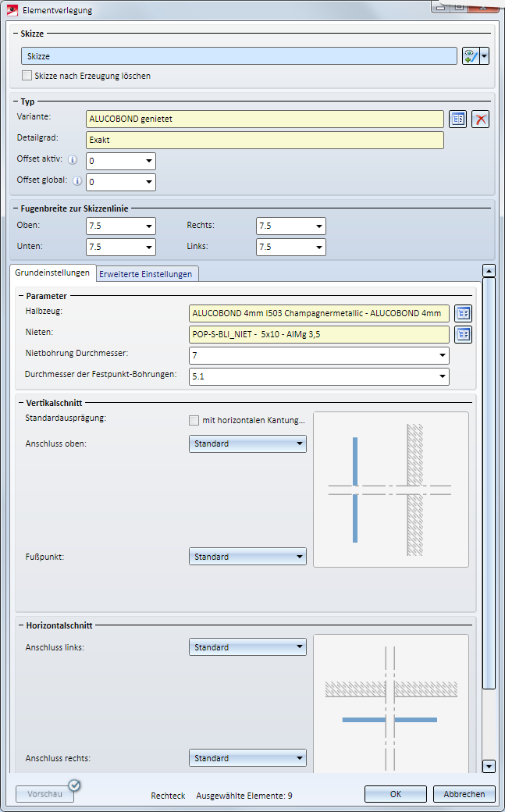Open the Rechts joint width dropdown
Viewport: 505px width, 812px height.
319,226
